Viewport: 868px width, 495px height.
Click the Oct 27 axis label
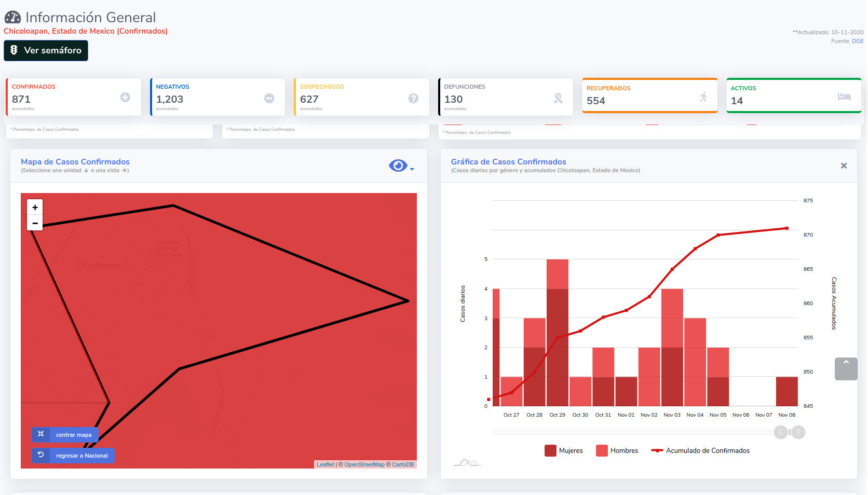point(511,415)
